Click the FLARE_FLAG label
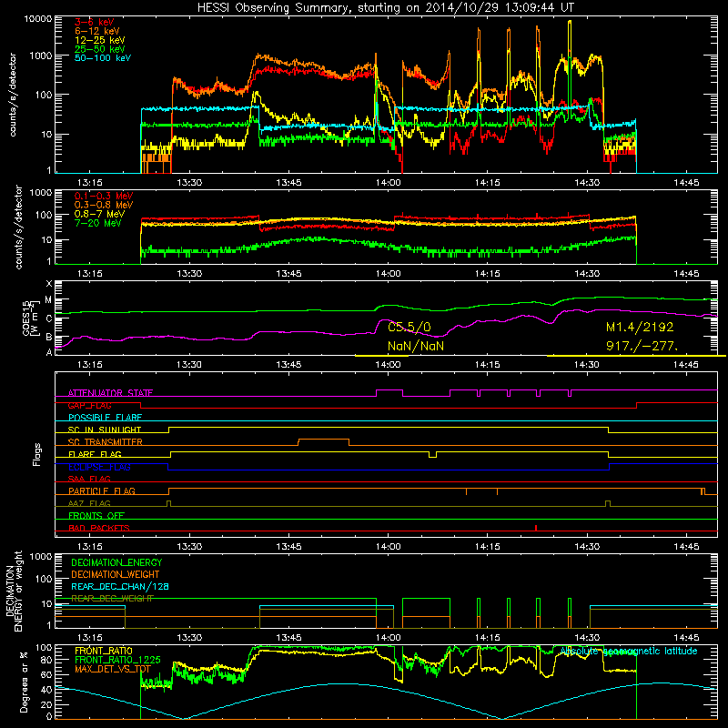This screenshot has height=728, width=728. coord(95,454)
